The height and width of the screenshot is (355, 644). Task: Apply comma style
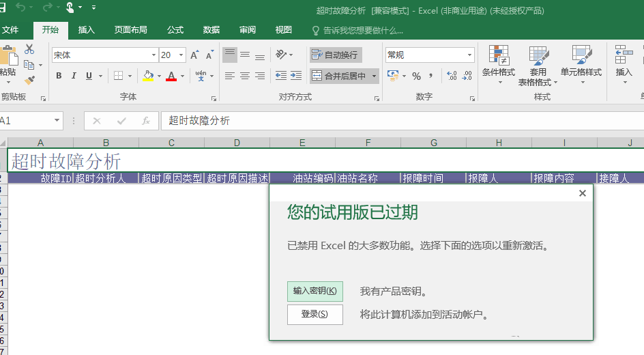pyautogui.click(x=431, y=76)
